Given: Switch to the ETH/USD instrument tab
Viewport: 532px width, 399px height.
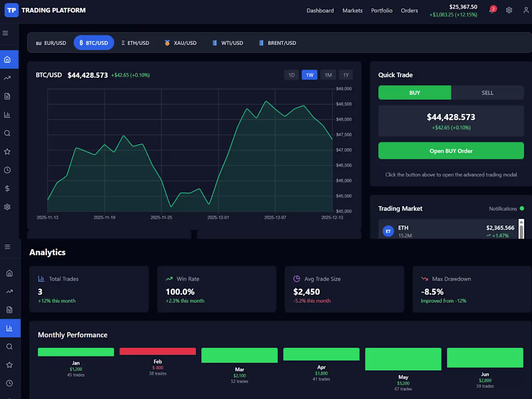Looking at the screenshot, I should [x=135, y=43].
